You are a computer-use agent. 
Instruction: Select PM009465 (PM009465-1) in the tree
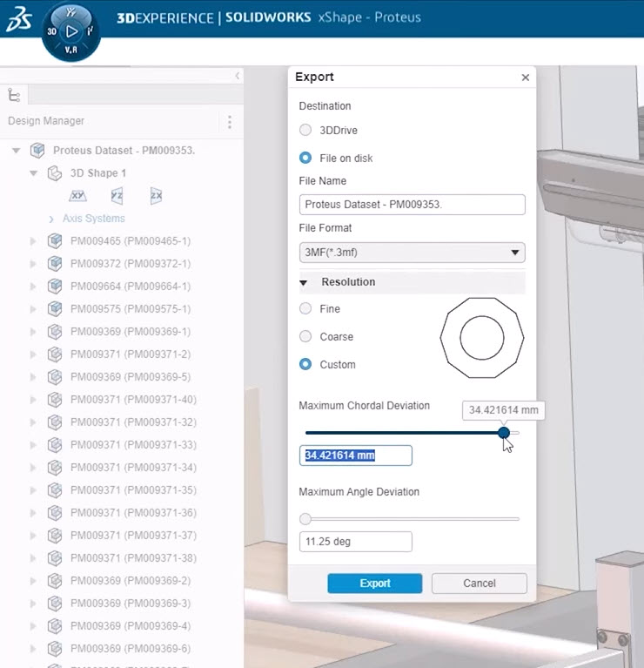pyautogui.click(x=130, y=241)
